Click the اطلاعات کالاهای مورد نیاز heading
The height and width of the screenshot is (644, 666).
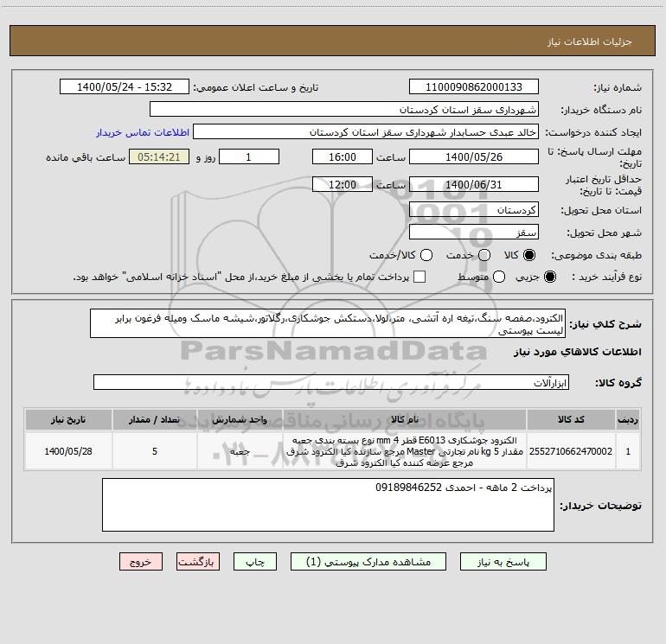click(577, 352)
